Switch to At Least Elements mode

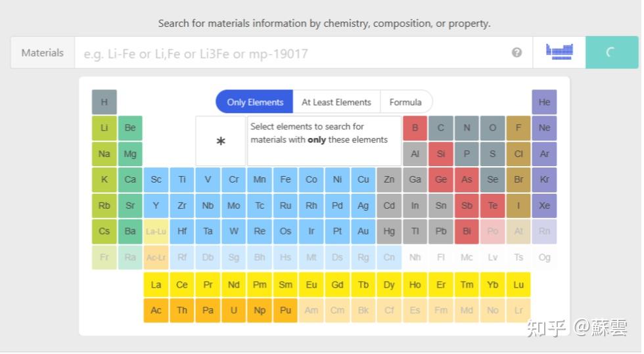pos(336,102)
